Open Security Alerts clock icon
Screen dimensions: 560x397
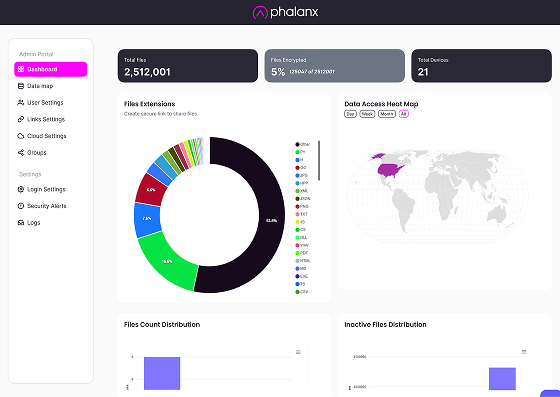click(x=21, y=206)
